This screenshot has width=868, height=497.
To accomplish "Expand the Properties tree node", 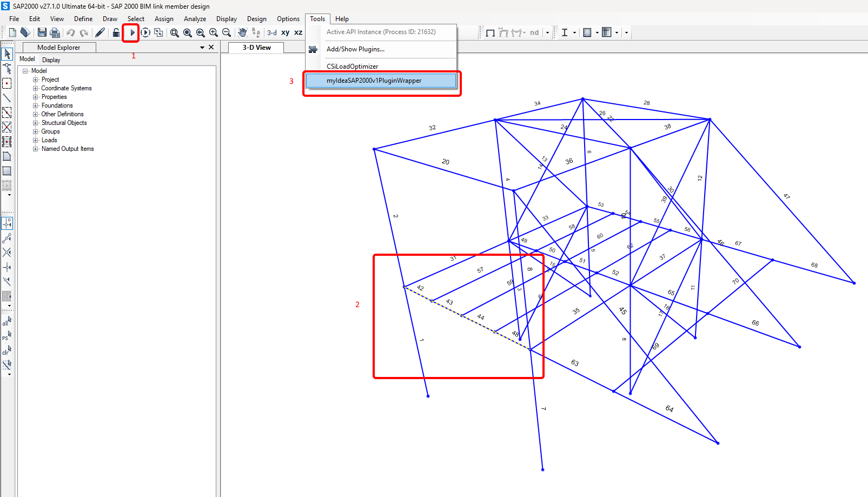I will coord(36,97).
